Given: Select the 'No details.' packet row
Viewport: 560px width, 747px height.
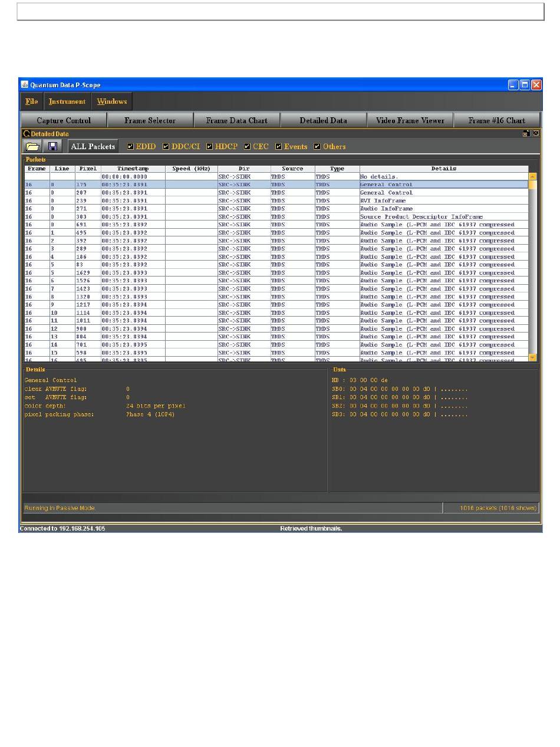Looking at the screenshot, I should tap(276, 176).
